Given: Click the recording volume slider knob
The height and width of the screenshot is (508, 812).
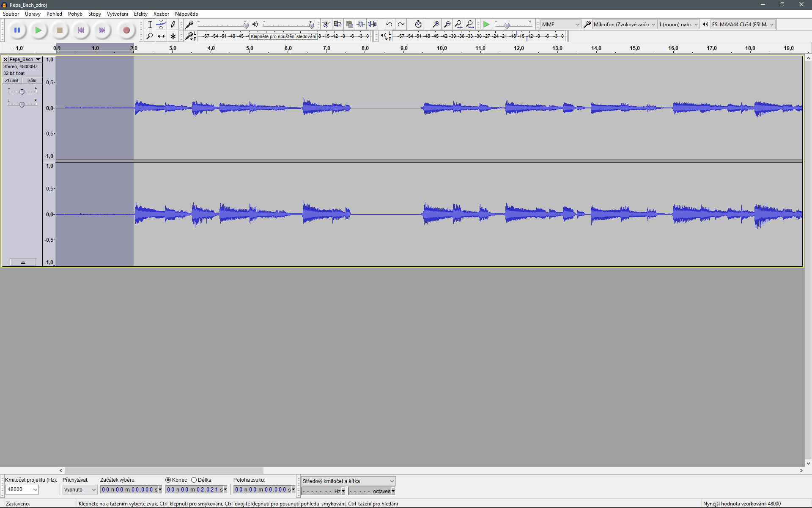Looking at the screenshot, I should coord(246,25).
